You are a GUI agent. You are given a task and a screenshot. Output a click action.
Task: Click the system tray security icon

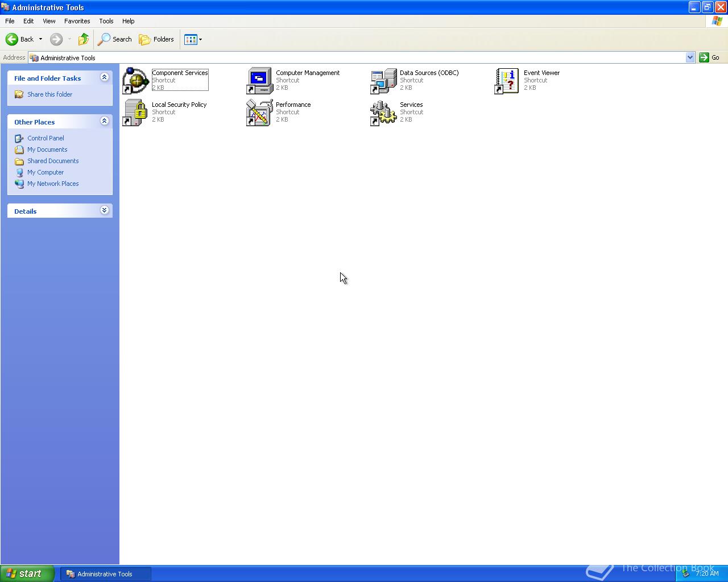click(685, 573)
